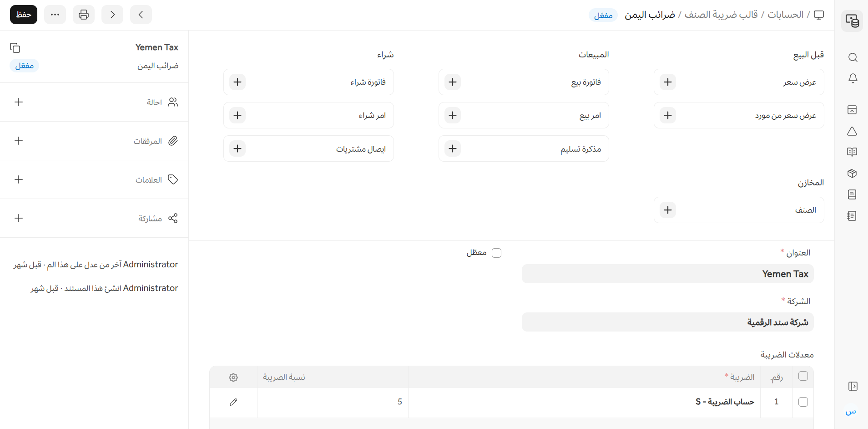This screenshot has height=429, width=868.
Task: Create new فاتورة بيع with plus button
Action: [453, 82]
